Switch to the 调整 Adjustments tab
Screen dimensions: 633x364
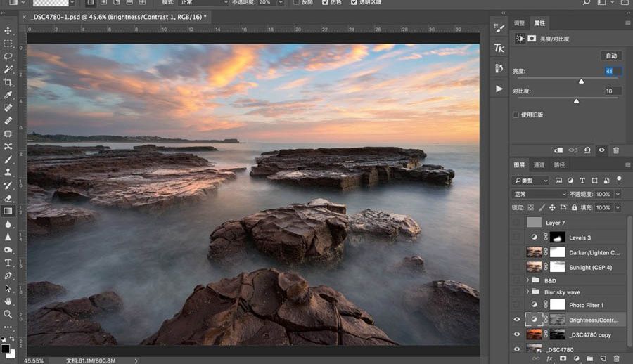point(519,23)
